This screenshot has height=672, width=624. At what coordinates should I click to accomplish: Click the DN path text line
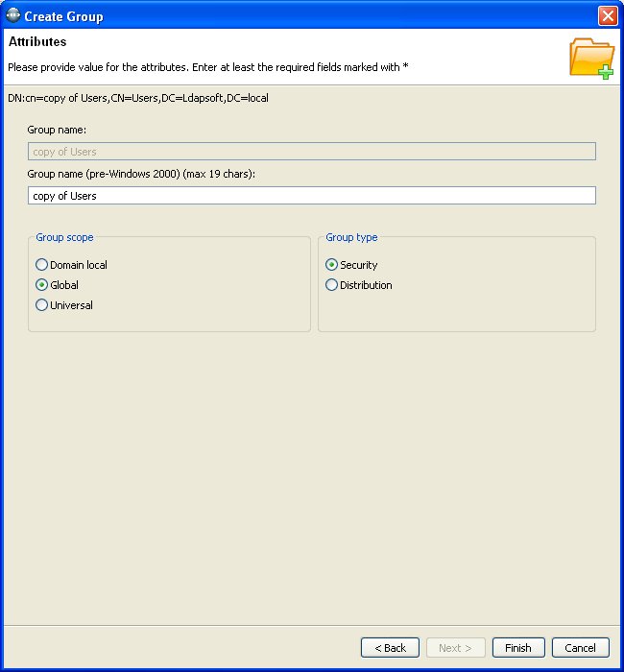point(138,98)
